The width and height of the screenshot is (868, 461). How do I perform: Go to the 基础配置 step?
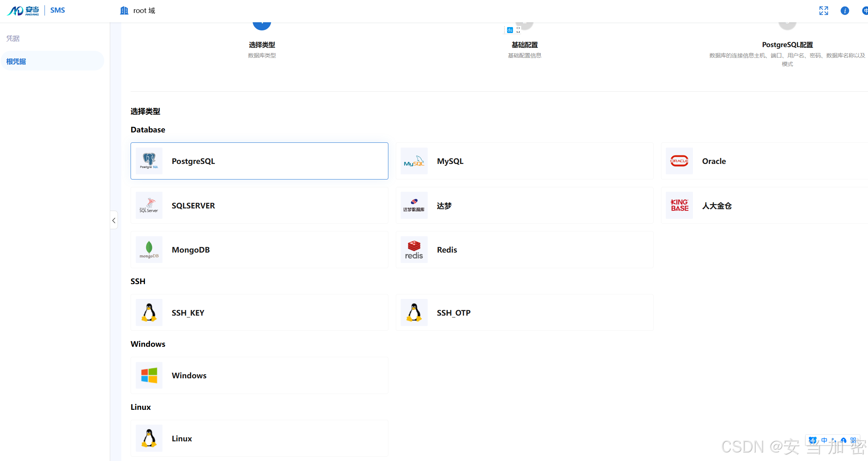click(525, 45)
